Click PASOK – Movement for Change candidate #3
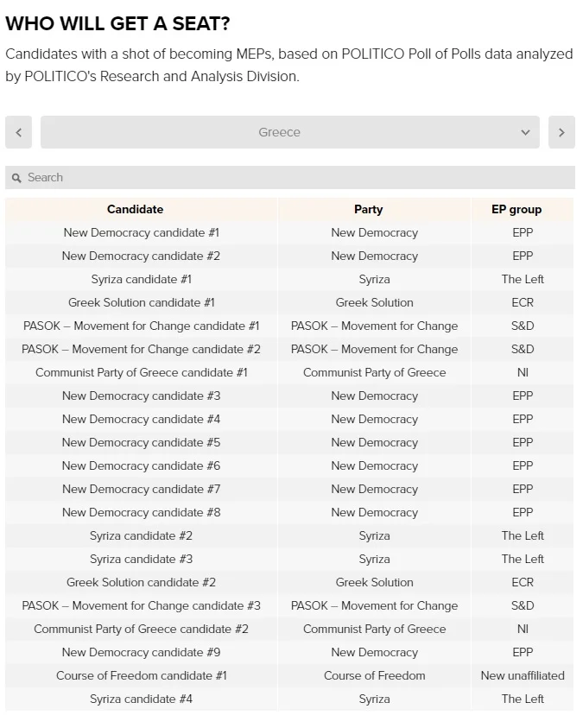 pyautogui.click(x=141, y=605)
